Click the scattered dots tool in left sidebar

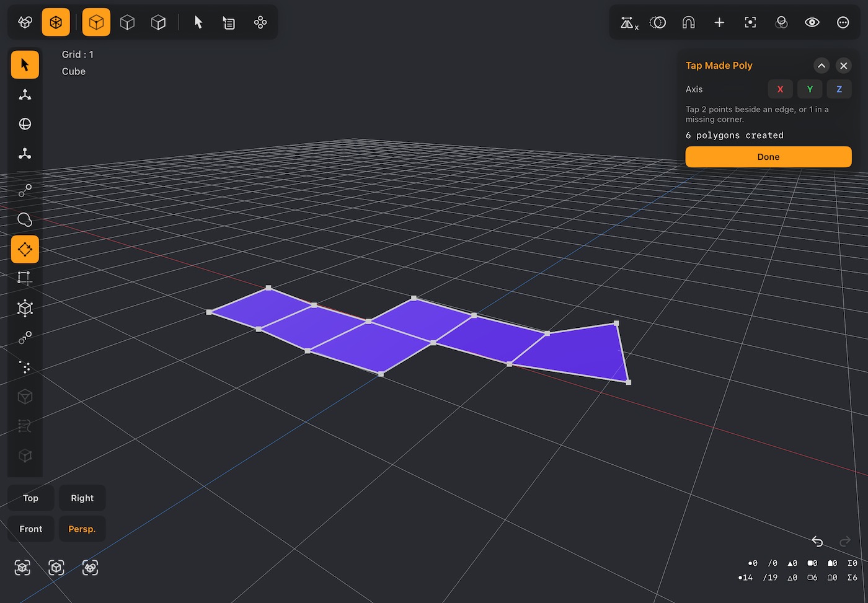[x=25, y=367]
